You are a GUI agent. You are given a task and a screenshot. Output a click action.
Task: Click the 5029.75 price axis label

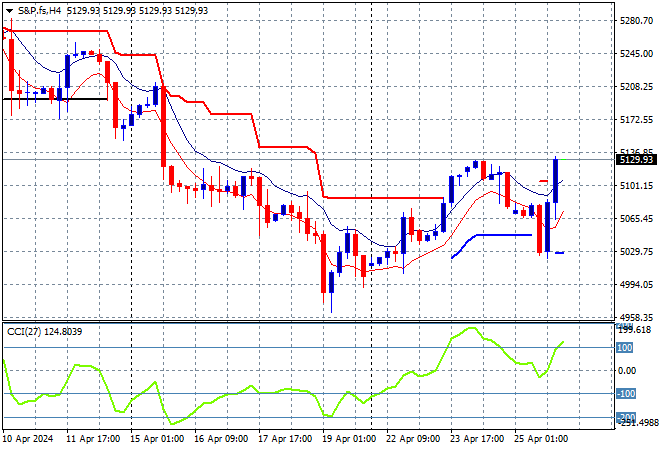[636, 252]
